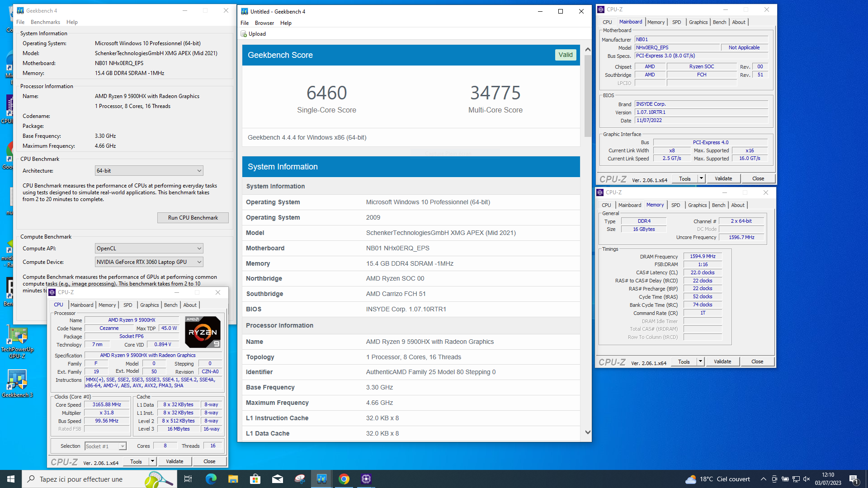868x488 pixels.
Task: Click Geekbench results vertical scrollbar thumb
Action: click(x=588, y=96)
